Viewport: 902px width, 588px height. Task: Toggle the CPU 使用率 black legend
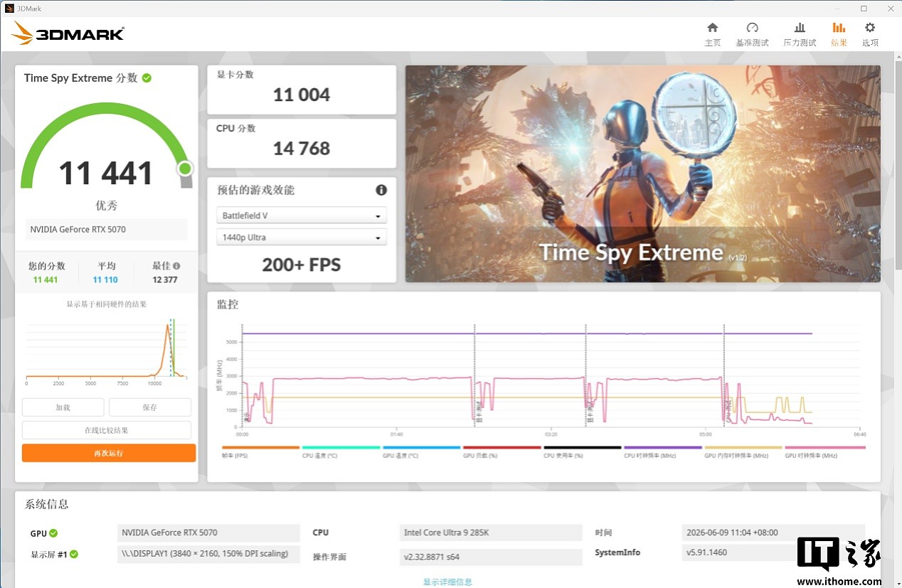[x=582, y=451]
